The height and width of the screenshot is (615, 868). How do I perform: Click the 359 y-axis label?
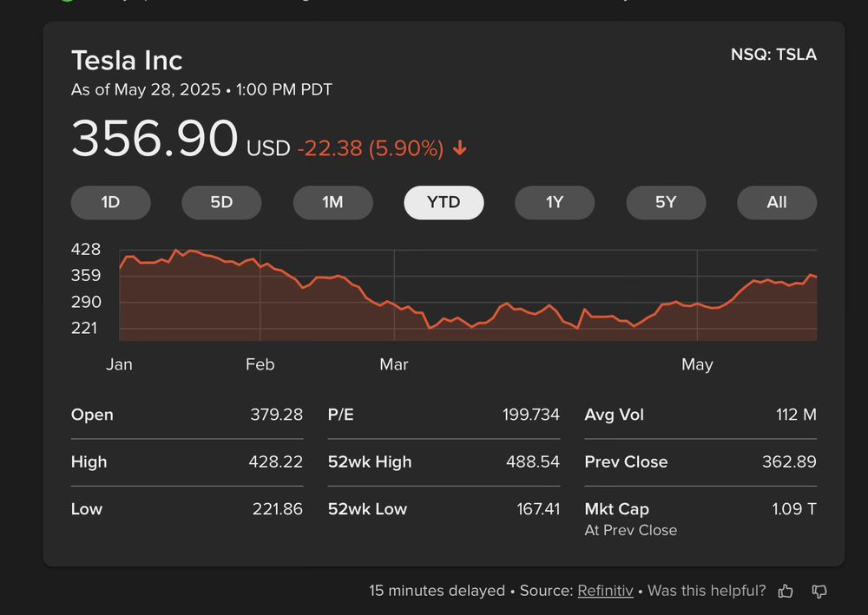(86, 276)
